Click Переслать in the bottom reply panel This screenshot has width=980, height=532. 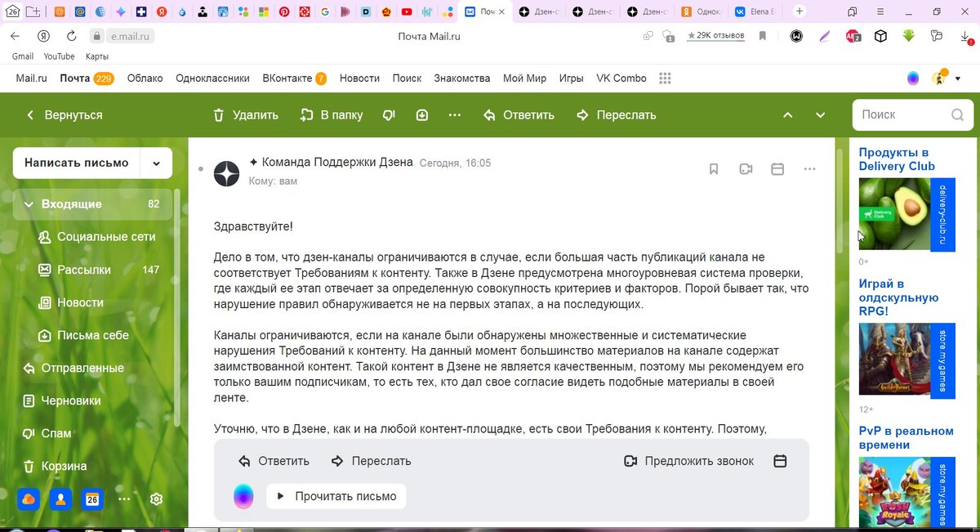371,461
